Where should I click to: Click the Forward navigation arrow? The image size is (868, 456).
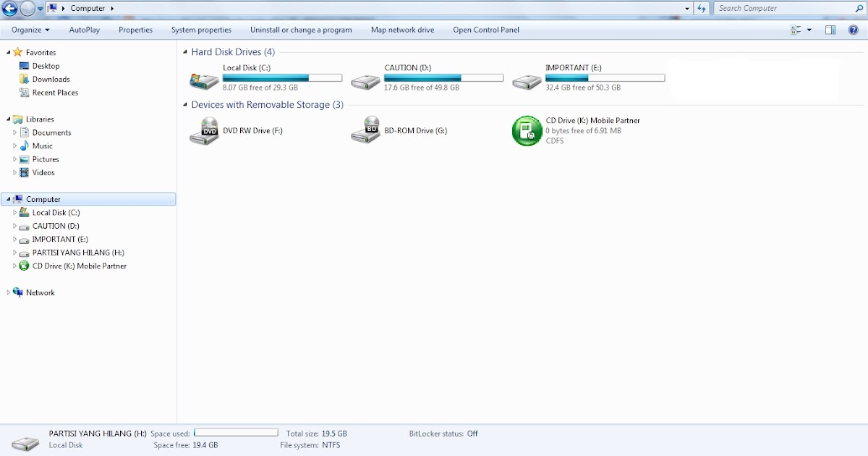[x=27, y=8]
